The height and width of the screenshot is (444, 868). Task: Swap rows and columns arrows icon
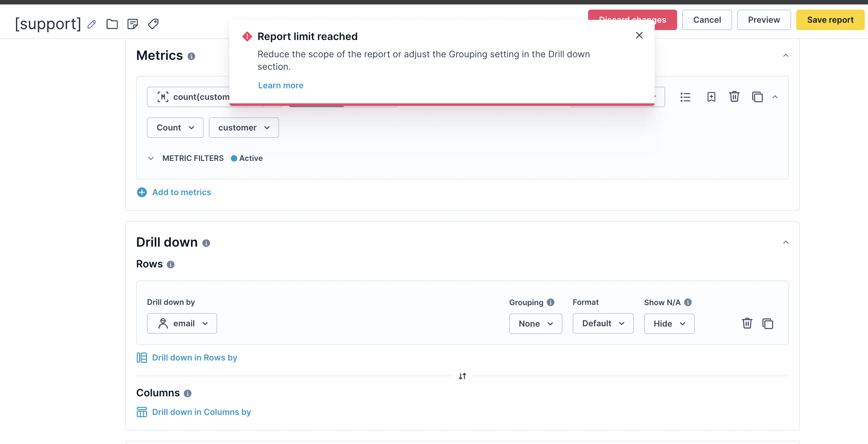coord(462,376)
